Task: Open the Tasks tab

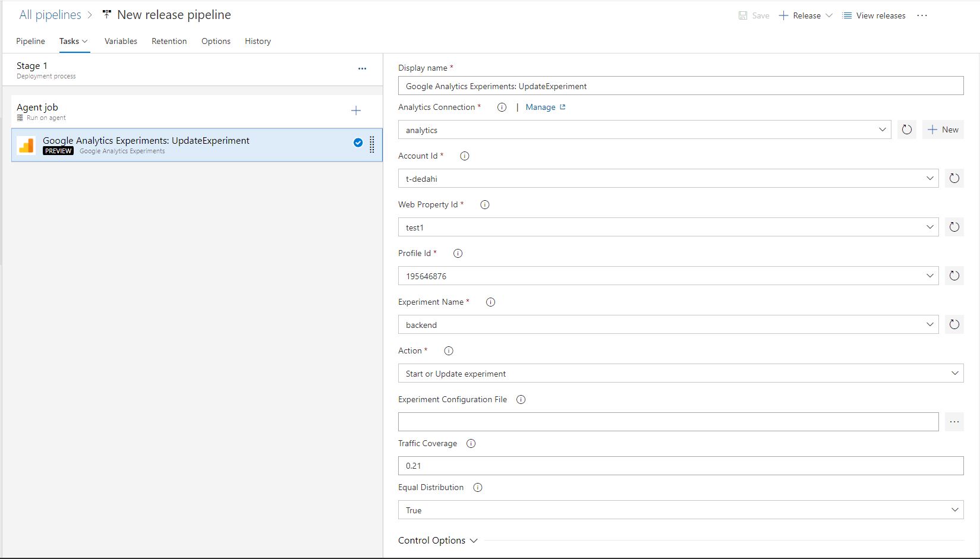Action: [x=74, y=41]
